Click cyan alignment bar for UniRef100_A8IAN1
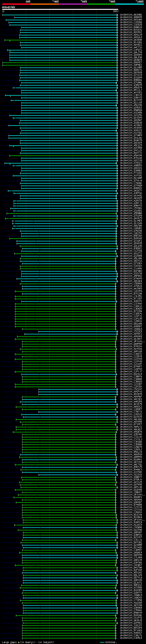 click(60, 15)
